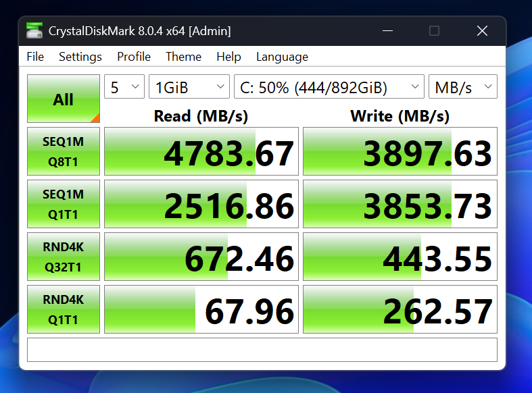Click SEQ1M Q8T1 write result 3897.63
Image resolution: width=532 pixels, height=393 pixels.
click(x=400, y=151)
